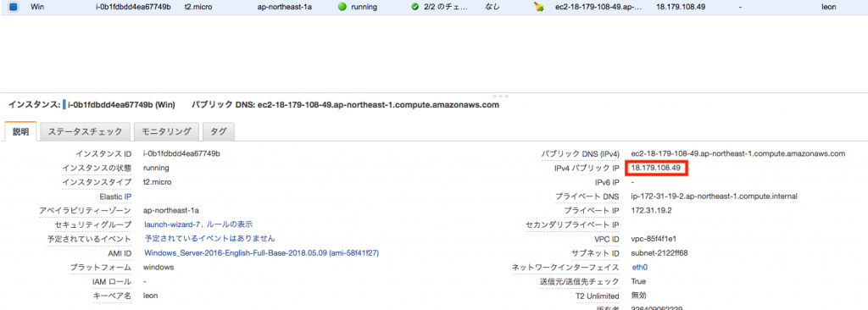This screenshot has height=310, width=868.
Task: Select the タグ tab
Action: (x=218, y=132)
